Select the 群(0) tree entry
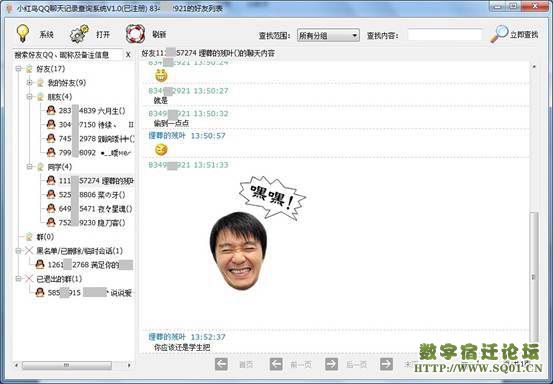 (x=45, y=237)
